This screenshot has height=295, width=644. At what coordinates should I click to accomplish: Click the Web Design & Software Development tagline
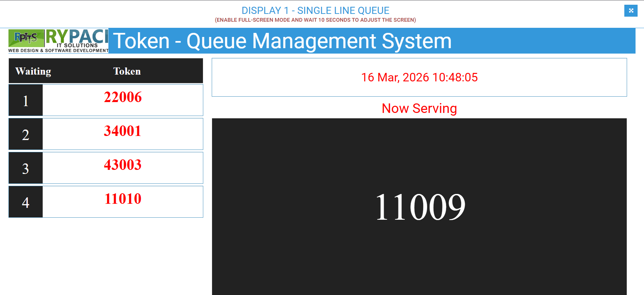[58, 51]
